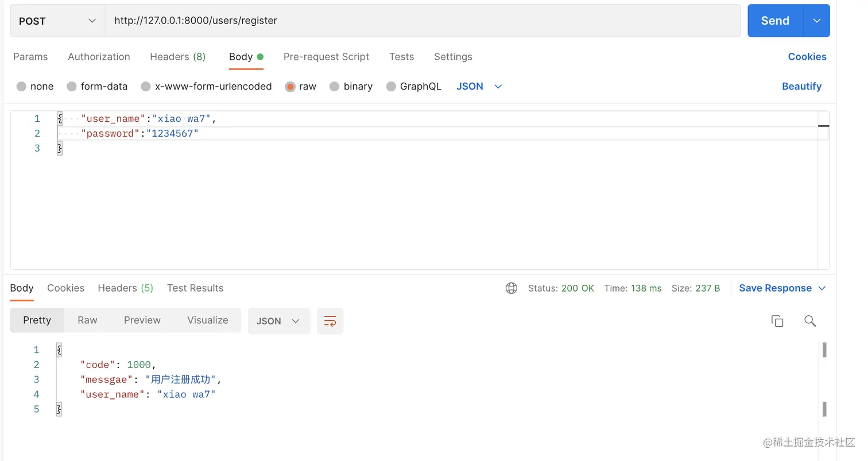Click the "user_name" key in response
868x461 pixels.
pyautogui.click(x=113, y=395)
